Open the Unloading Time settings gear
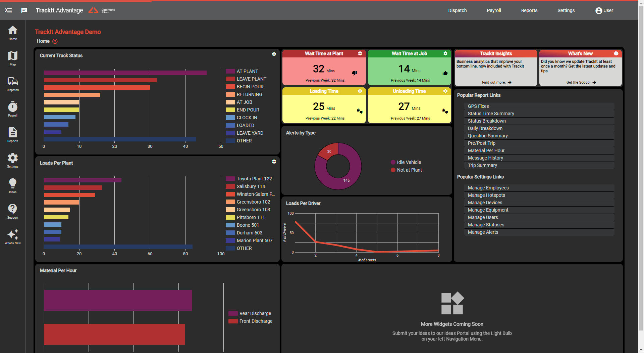Image resolution: width=644 pixels, height=353 pixels. pyautogui.click(x=445, y=91)
